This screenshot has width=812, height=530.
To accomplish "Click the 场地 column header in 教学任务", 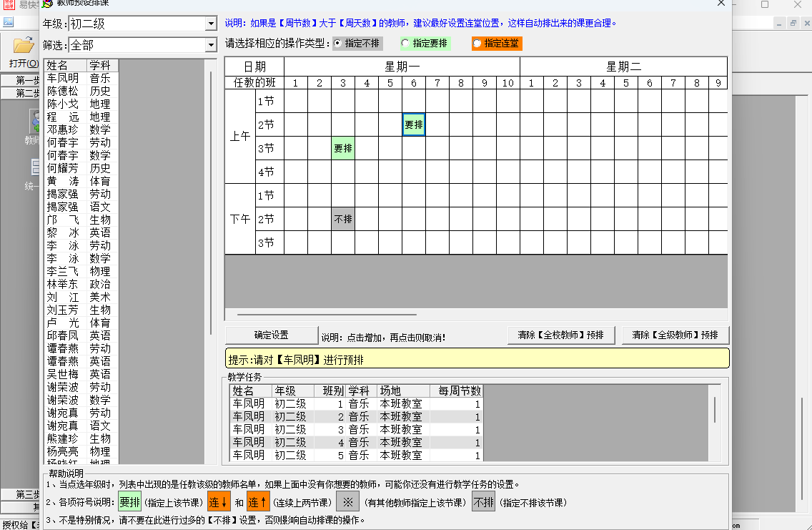I will click(x=403, y=391).
